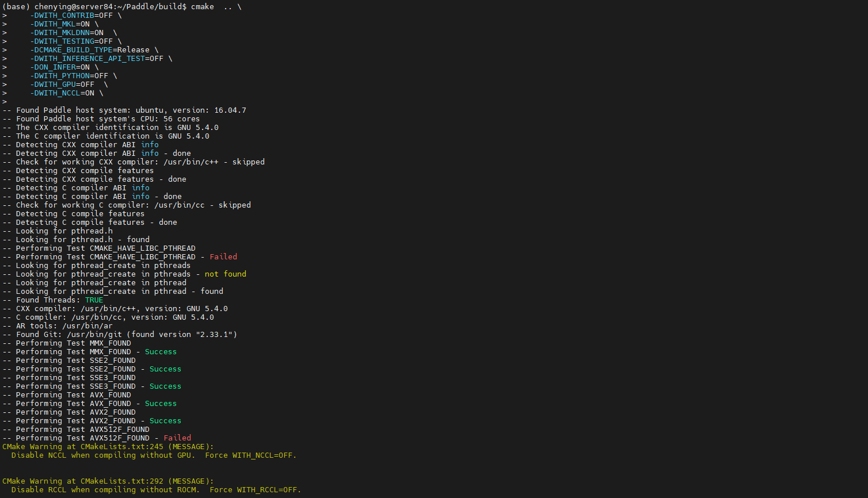Click the SSE3_FOUND - Success line
This screenshot has width=868, height=498.
tap(92, 386)
